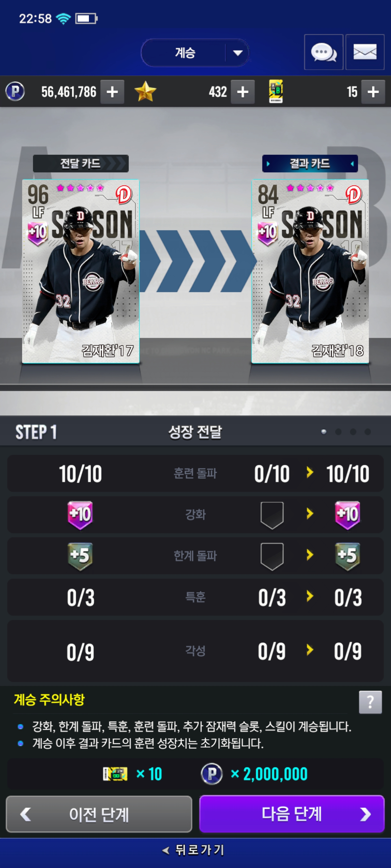Open the mailbox envelope icon

(x=365, y=52)
